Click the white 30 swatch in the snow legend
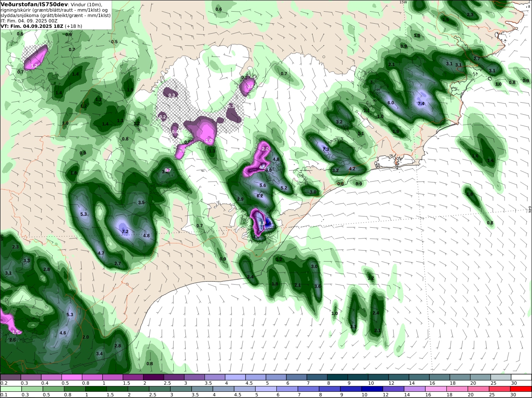The width and height of the screenshot is (532, 398). pos(521,377)
